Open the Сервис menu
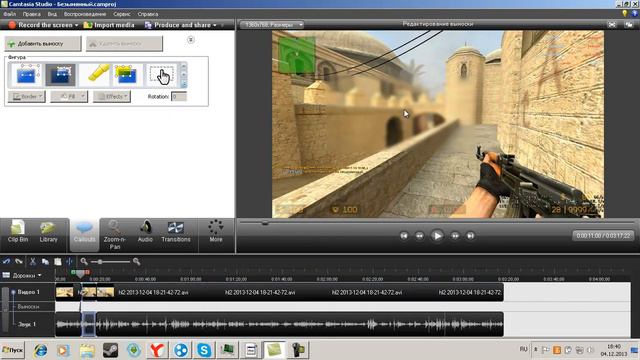 tap(122, 14)
